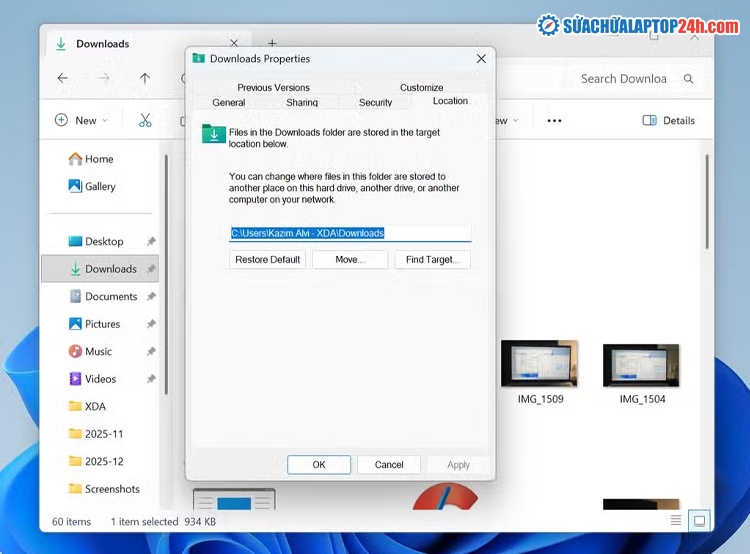Click the Find Target... button
Screen dimensions: 750x554
coord(432,259)
